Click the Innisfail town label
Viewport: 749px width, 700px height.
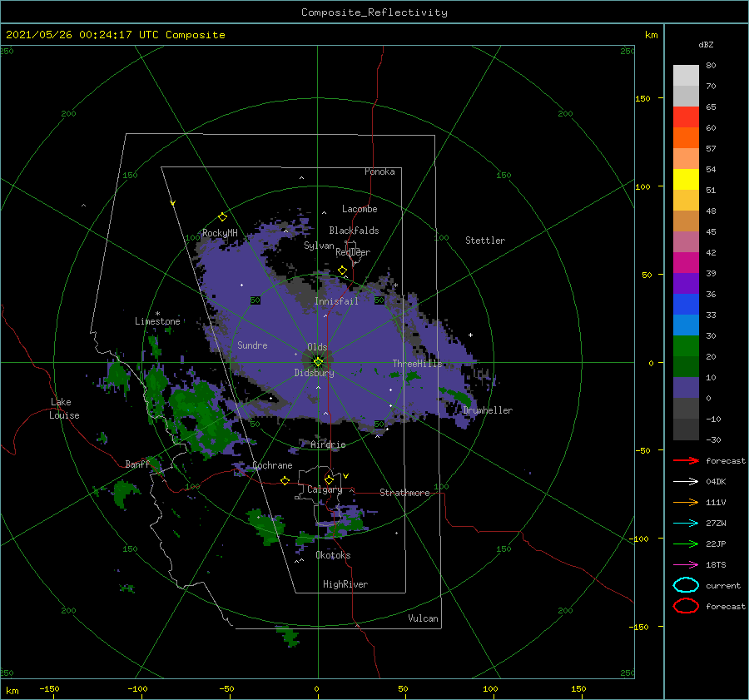336,301
